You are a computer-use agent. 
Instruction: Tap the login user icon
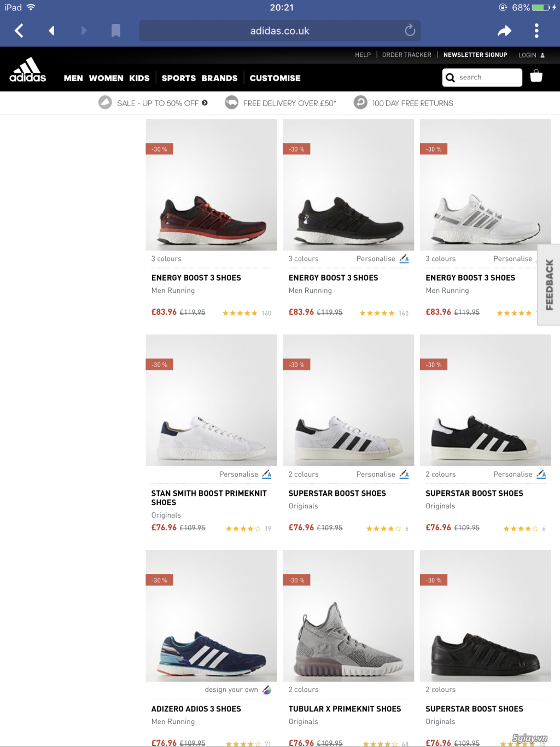(542, 55)
